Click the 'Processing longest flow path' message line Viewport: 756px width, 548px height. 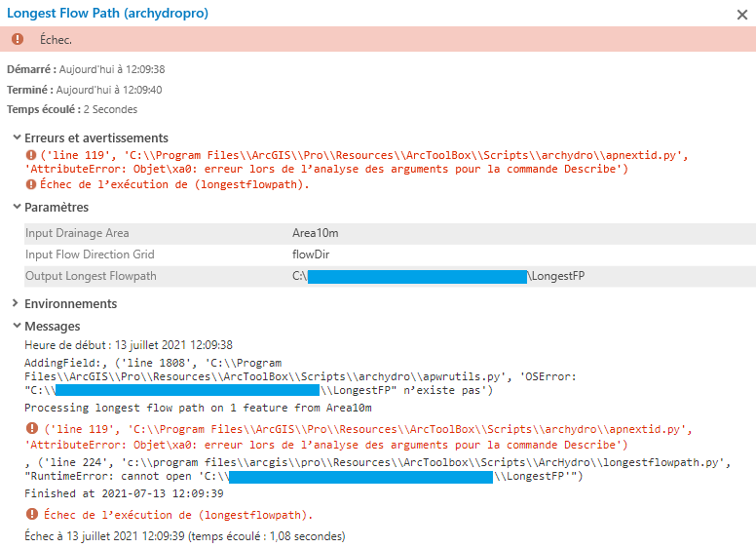tap(198, 409)
